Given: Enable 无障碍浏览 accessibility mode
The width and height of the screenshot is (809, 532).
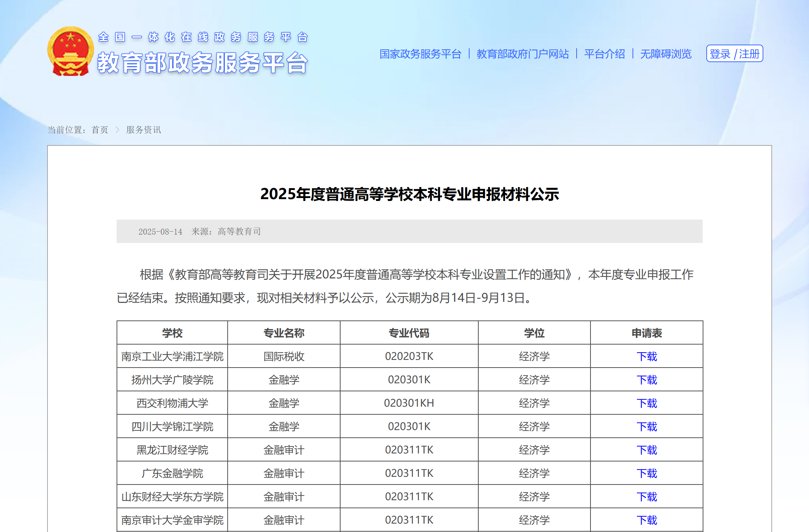Looking at the screenshot, I should pos(666,54).
